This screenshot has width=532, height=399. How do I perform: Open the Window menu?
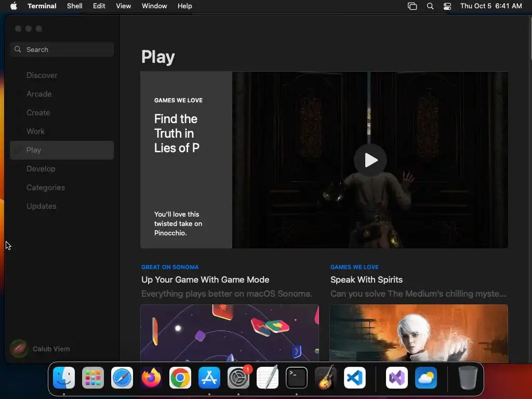[154, 6]
